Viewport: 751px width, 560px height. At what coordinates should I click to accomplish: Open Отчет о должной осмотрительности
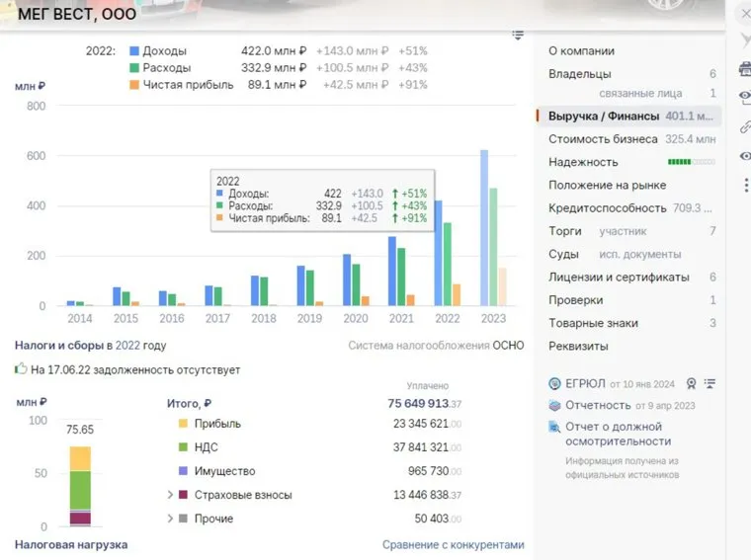pos(618,434)
